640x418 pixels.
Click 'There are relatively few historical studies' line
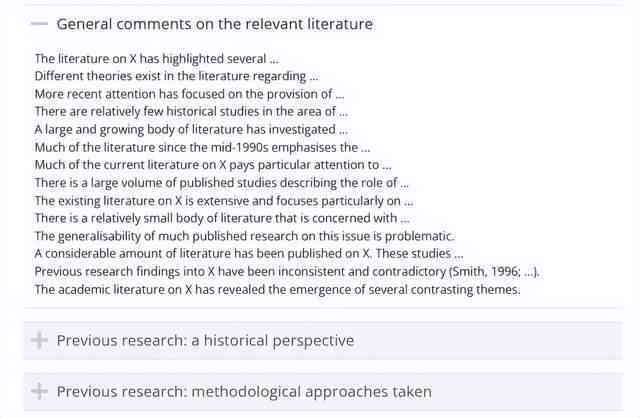(x=191, y=111)
